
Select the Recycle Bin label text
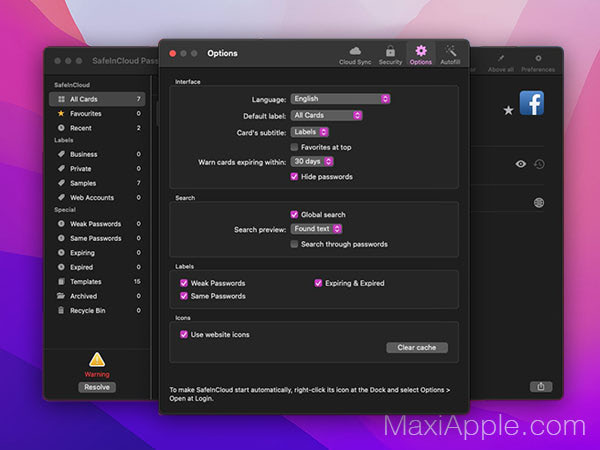[88, 311]
